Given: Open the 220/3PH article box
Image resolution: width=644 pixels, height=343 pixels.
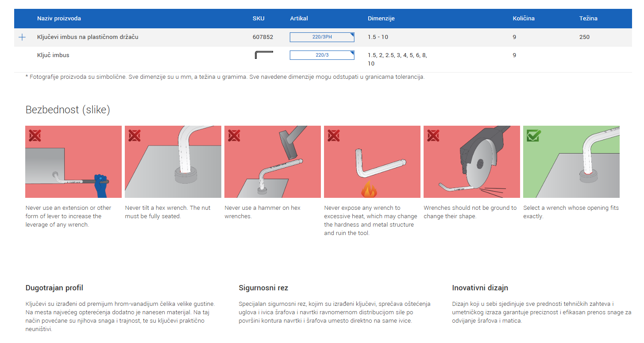Looking at the screenshot, I should [322, 37].
